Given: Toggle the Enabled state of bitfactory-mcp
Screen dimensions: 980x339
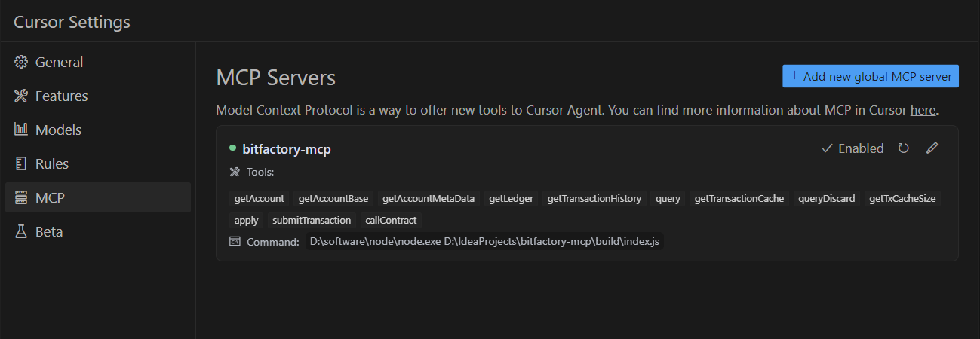Looking at the screenshot, I should coord(853,148).
